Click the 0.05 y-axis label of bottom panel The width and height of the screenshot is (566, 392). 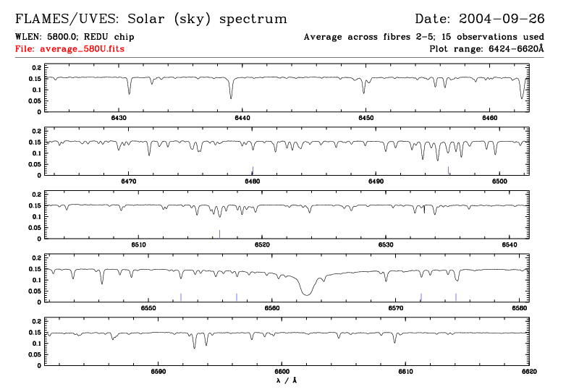click(35, 354)
